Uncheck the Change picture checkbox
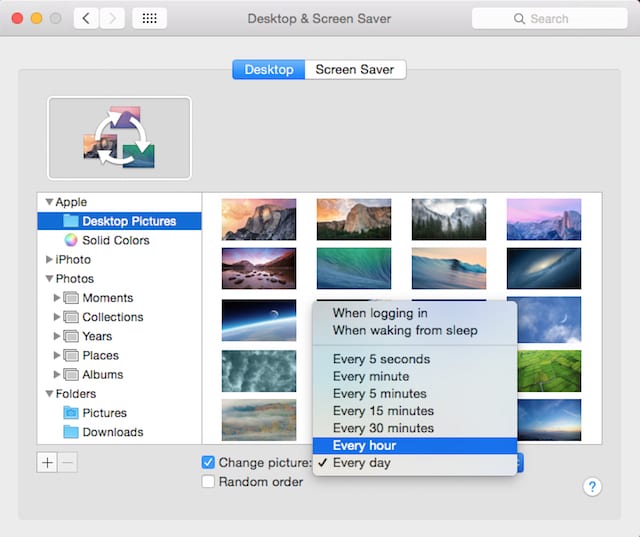 [x=208, y=463]
